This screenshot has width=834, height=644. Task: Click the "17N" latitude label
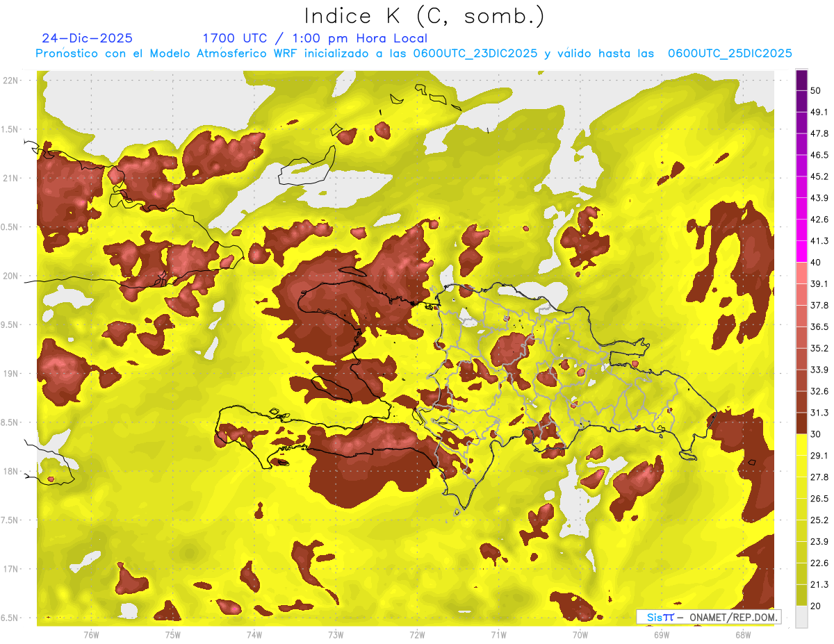click(11, 569)
